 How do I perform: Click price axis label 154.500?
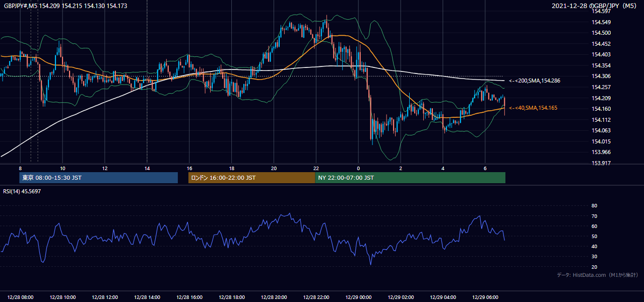[602, 33]
